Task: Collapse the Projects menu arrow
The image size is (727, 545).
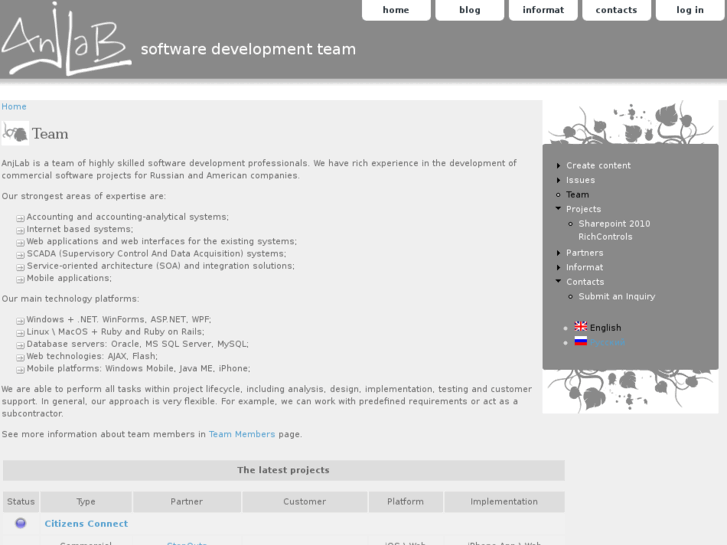Action: [x=558, y=209]
